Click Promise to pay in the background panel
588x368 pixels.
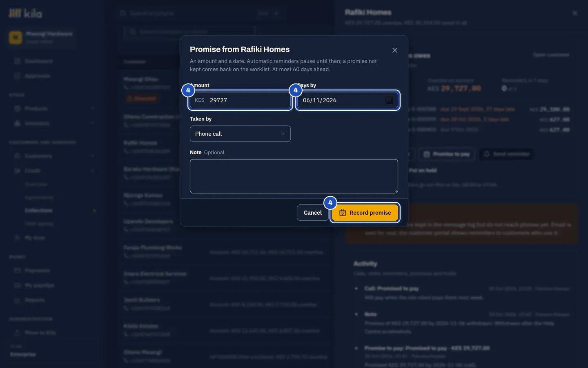[447, 154]
